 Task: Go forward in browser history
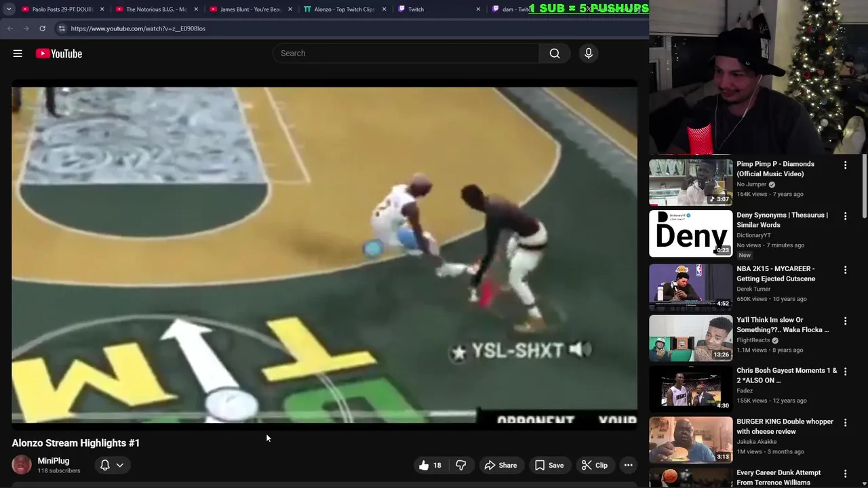click(x=26, y=28)
